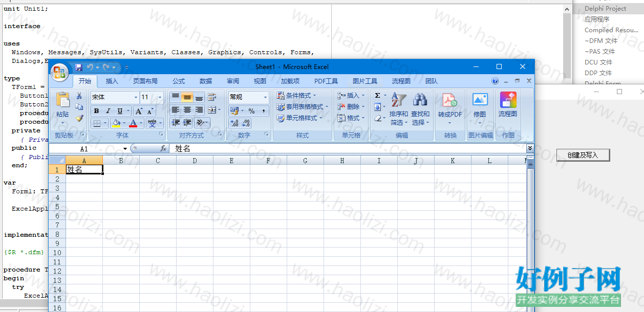
Task: Open 条件格式 conditional formatting dropdown
Action: (297, 96)
